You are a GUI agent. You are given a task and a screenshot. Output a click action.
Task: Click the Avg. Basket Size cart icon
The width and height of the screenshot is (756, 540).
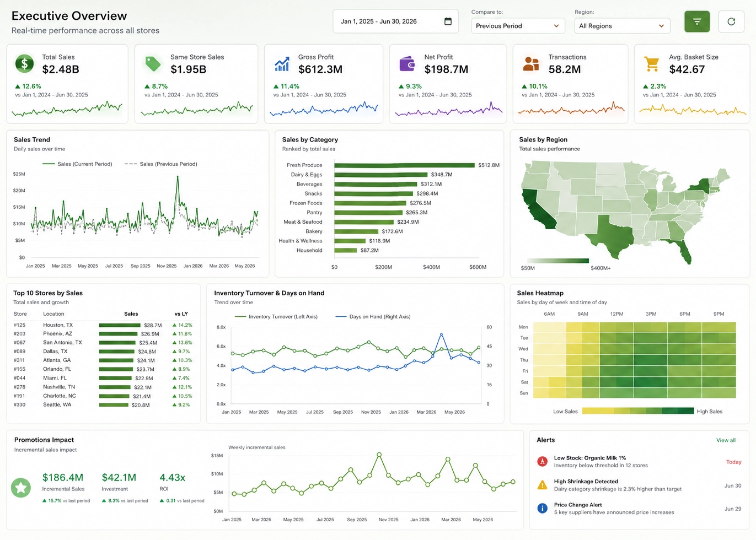click(x=652, y=64)
